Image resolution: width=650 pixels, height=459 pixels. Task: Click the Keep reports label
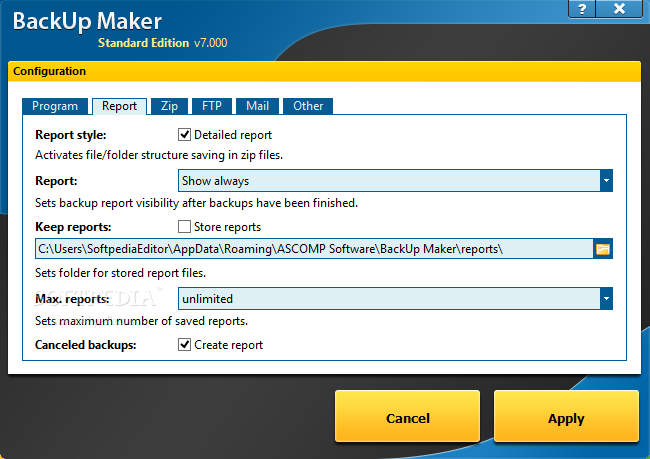(73, 227)
